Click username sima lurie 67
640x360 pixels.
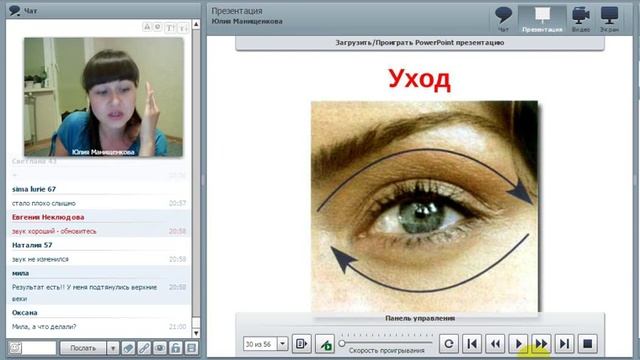34,189
